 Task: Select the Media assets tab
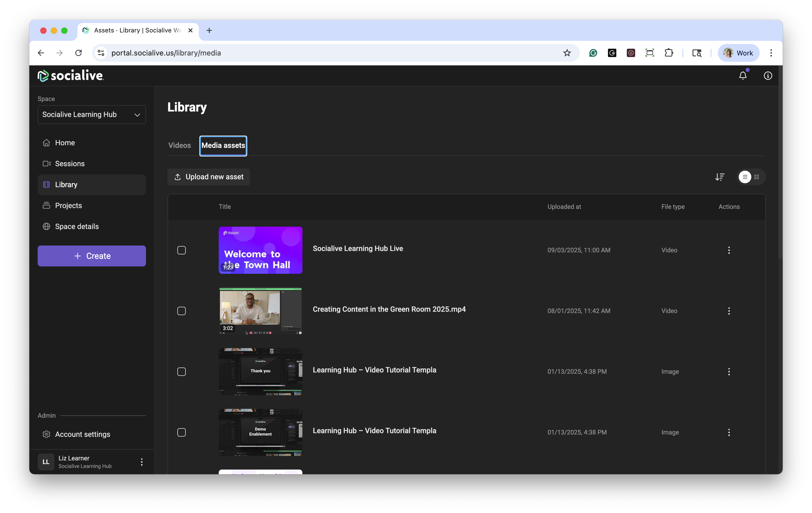pos(223,145)
